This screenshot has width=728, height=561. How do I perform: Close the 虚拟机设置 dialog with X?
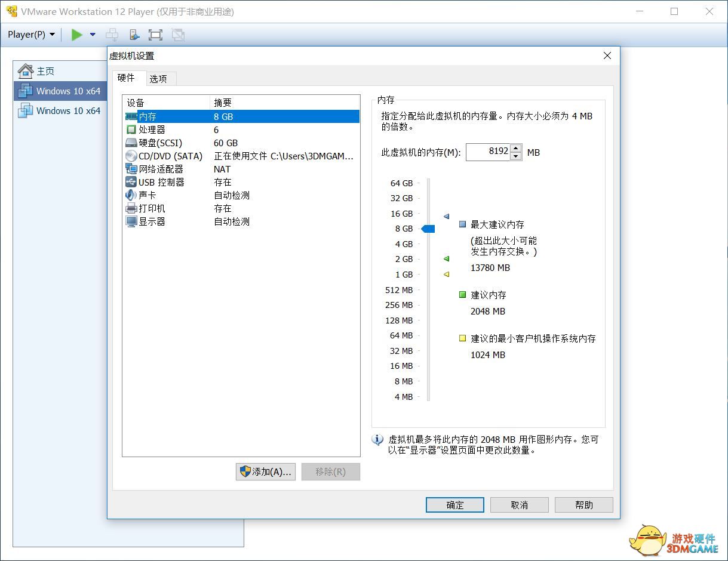(607, 56)
